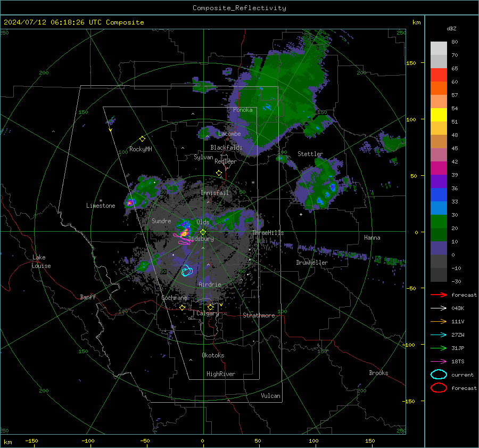The height and width of the screenshot is (448, 479).
Task: Click the yellow diamond radar site near Olds
Action: click(203, 232)
